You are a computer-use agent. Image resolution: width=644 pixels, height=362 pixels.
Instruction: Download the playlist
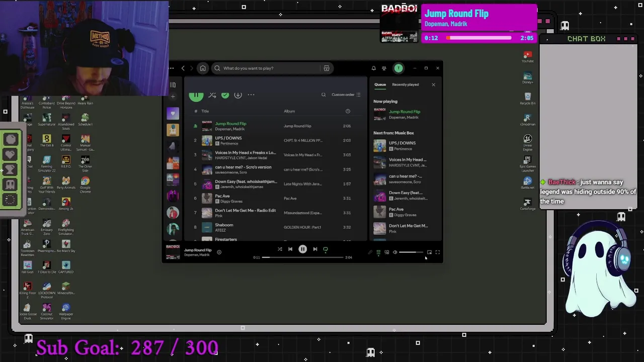click(238, 95)
